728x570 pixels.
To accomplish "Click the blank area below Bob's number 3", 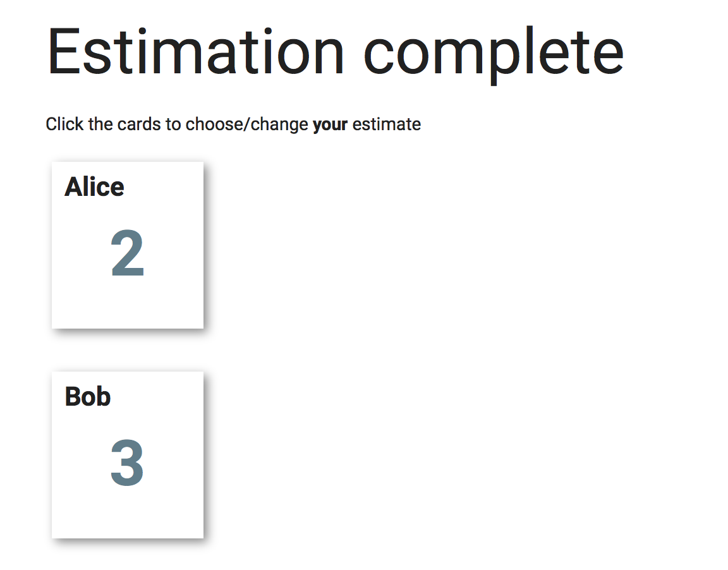I will [x=128, y=514].
